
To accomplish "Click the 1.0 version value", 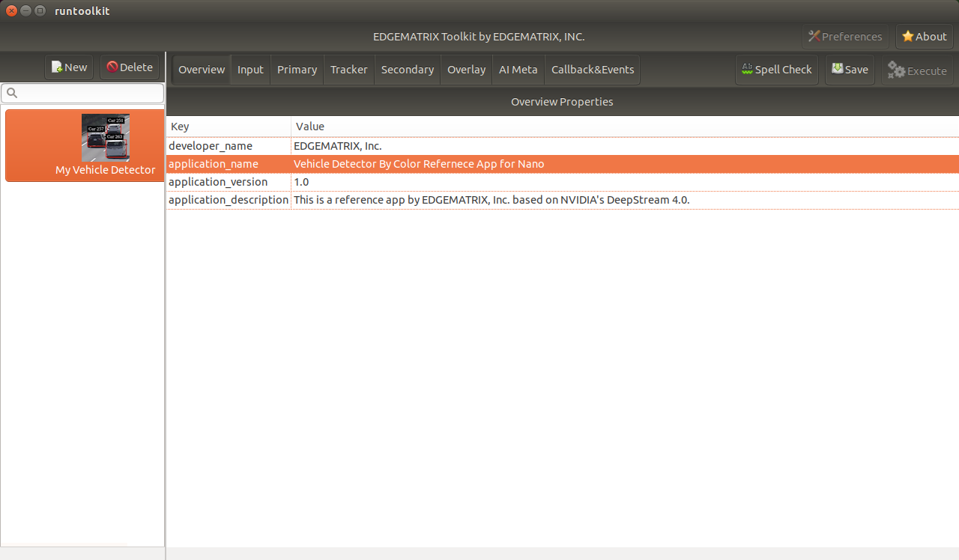I will tap(625, 182).
